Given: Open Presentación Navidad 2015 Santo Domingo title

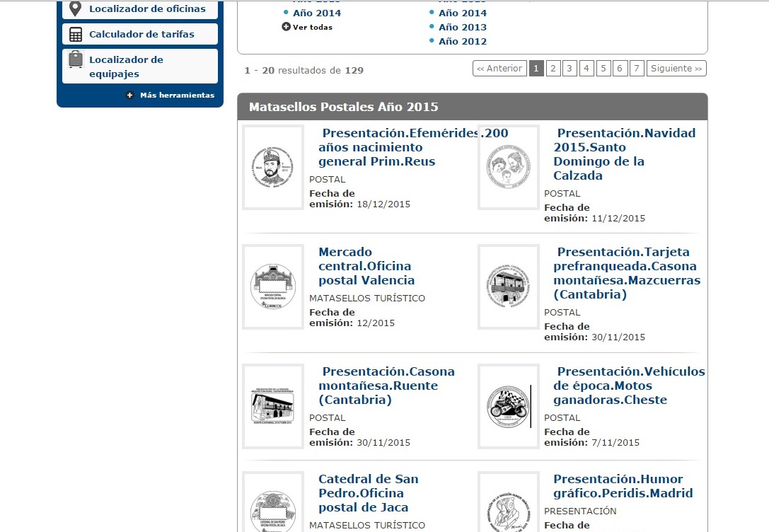Looking at the screenshot, I should pos(624,154).
